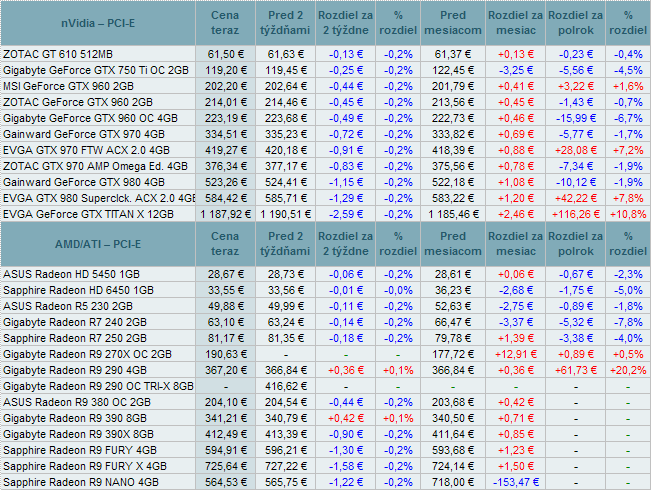The image size is (651, 490).
Task: Select EVGA GTX 970 FTW ACX 2.0 4GB
Action: tap(86, 150)
